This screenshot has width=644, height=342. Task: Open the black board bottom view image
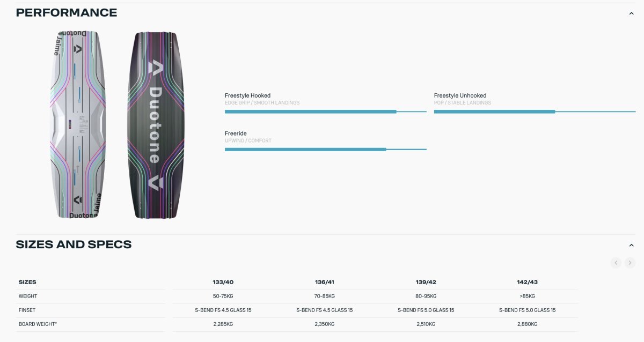click(x=155, y=125)
